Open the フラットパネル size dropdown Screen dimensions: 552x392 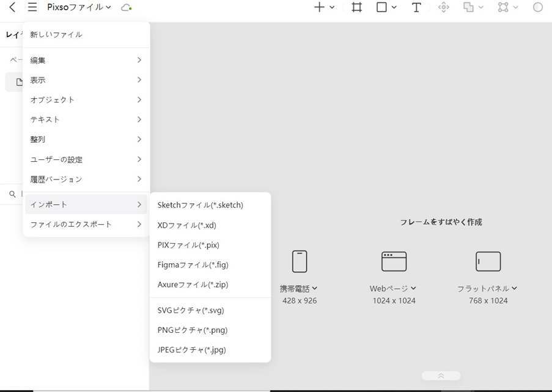point(487,289)
